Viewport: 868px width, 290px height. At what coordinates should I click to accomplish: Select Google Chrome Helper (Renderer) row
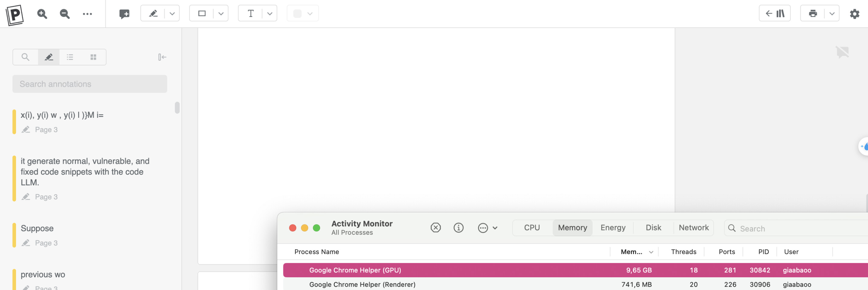(x=576, y=284)
